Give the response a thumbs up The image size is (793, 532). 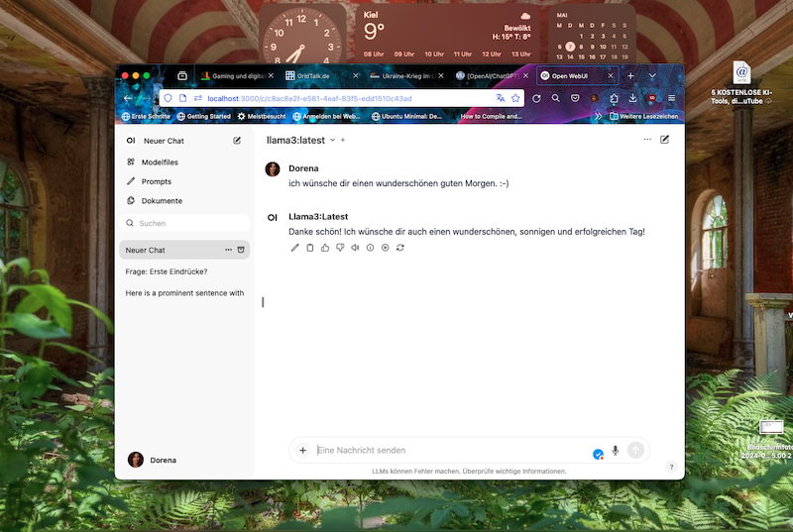click(x=324, y=248)
